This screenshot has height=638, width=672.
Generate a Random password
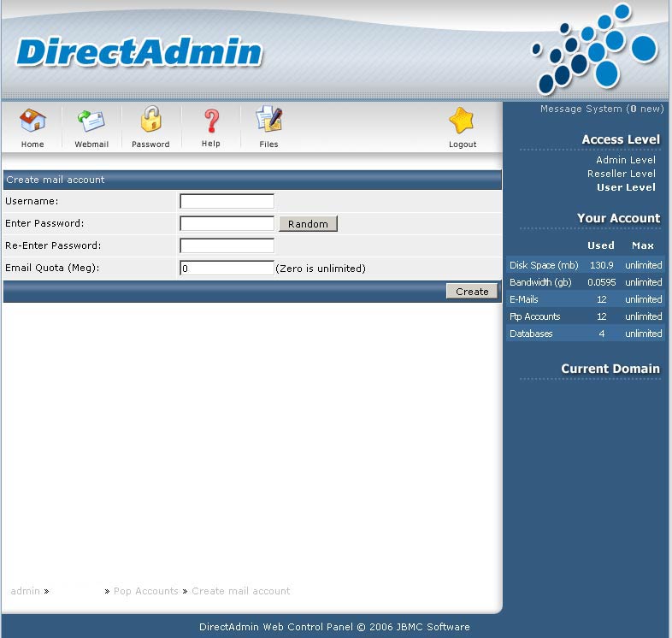(x=308, y=224)
